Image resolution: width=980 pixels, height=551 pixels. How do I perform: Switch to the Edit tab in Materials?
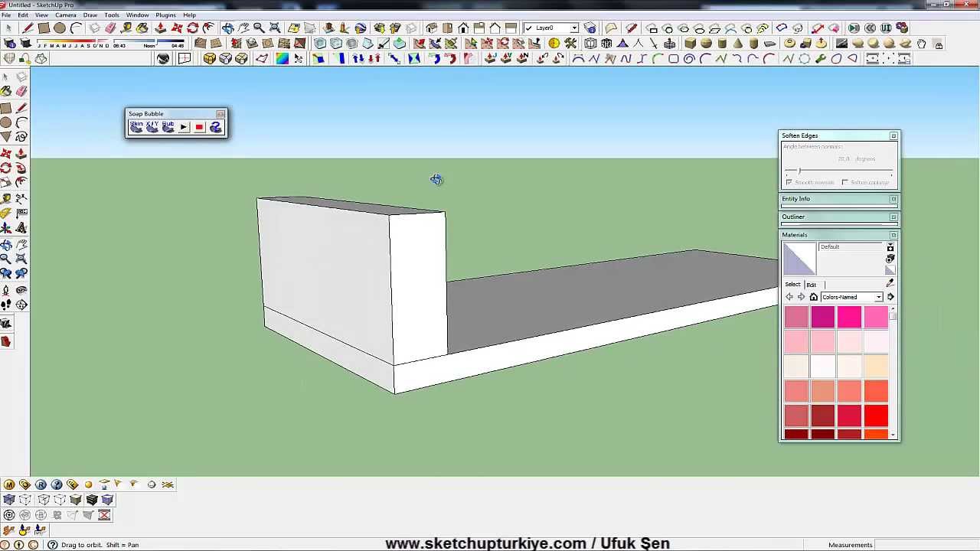click(x=811, y=285)
